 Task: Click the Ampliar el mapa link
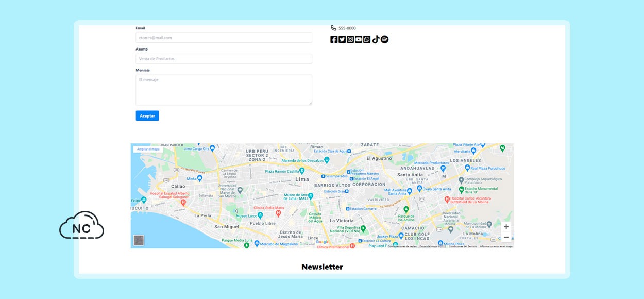coord(148,149)
